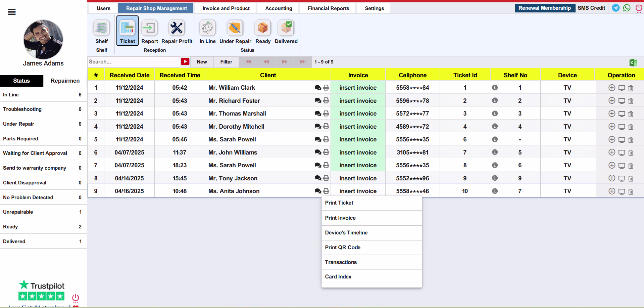Open the Shelf tool icon
Viewport: 644px width, 308px height.
click(x=101, y=28)
